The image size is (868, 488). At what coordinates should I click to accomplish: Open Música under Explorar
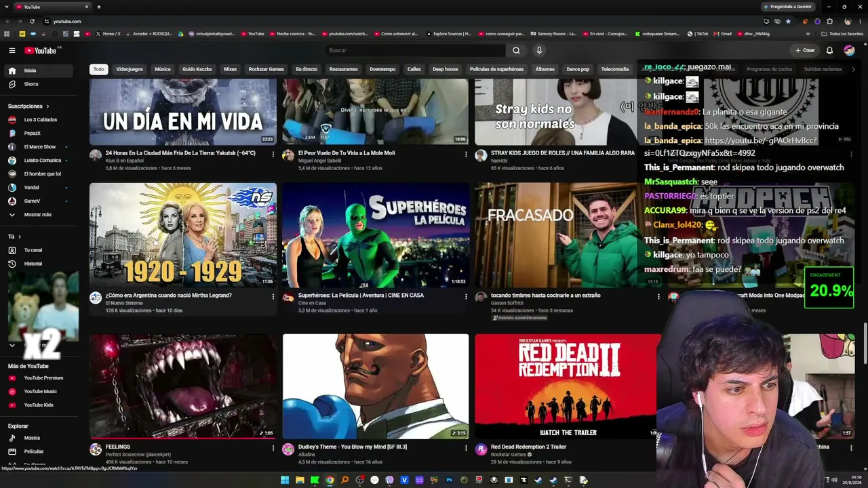(x=39, y=438)
